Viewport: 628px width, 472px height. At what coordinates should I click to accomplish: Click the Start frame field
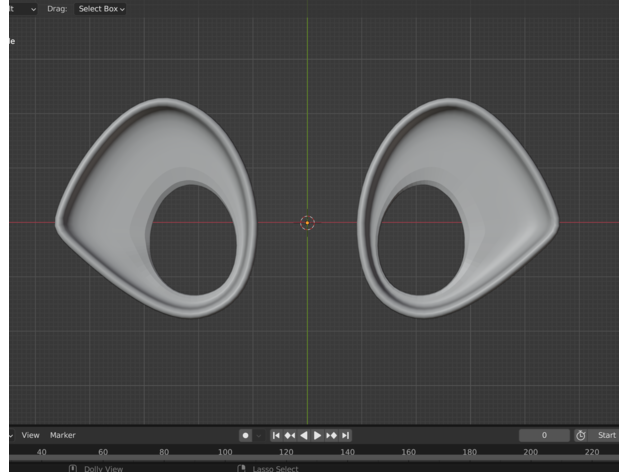click(x=607, y=436)
